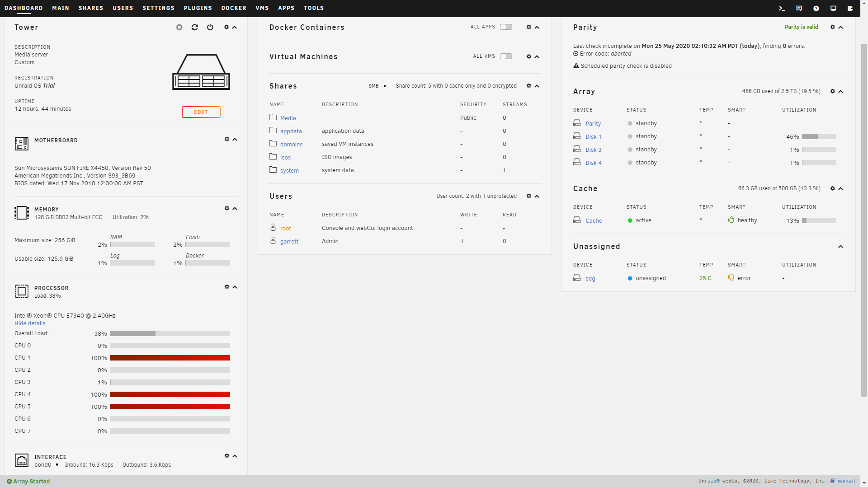Open the SMB share type dropdown

pyautogui.click(x=377, y=86)
